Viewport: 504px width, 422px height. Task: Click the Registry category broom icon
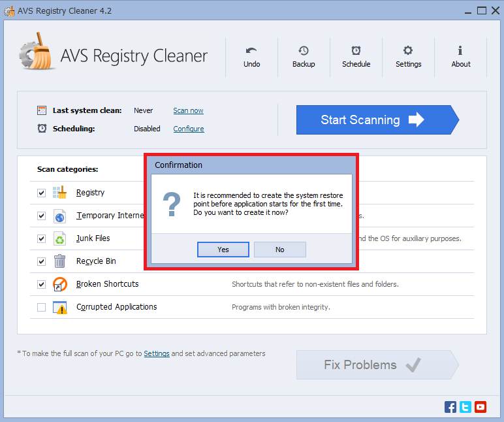60,192
